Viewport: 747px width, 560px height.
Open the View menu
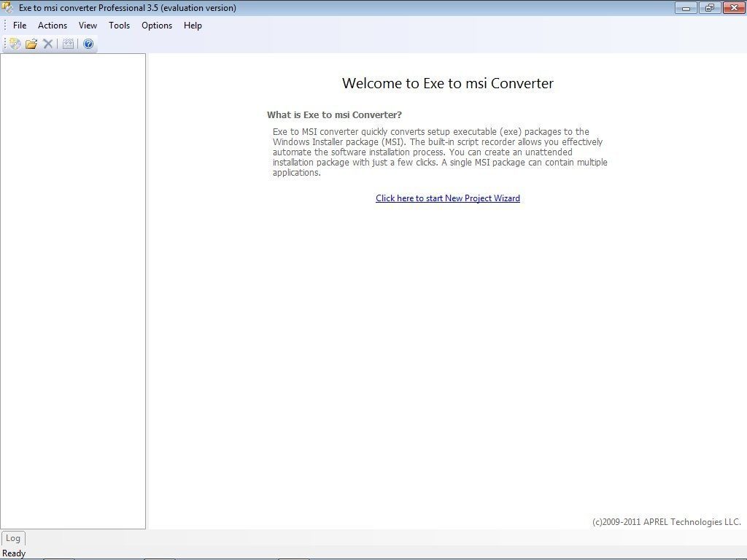pos(88,26)
